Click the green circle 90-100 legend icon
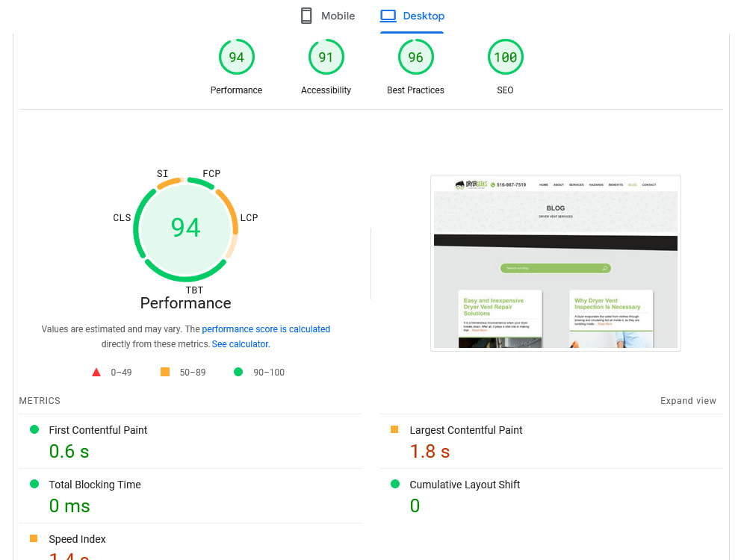Screen dimensions: 747x560 tap(239, 371)
